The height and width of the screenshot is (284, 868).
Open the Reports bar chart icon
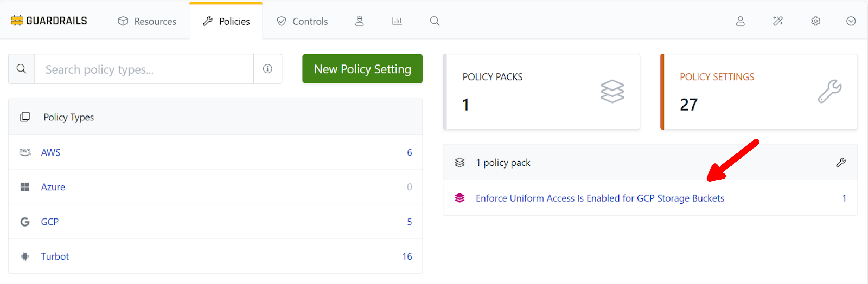coord(397,21)
